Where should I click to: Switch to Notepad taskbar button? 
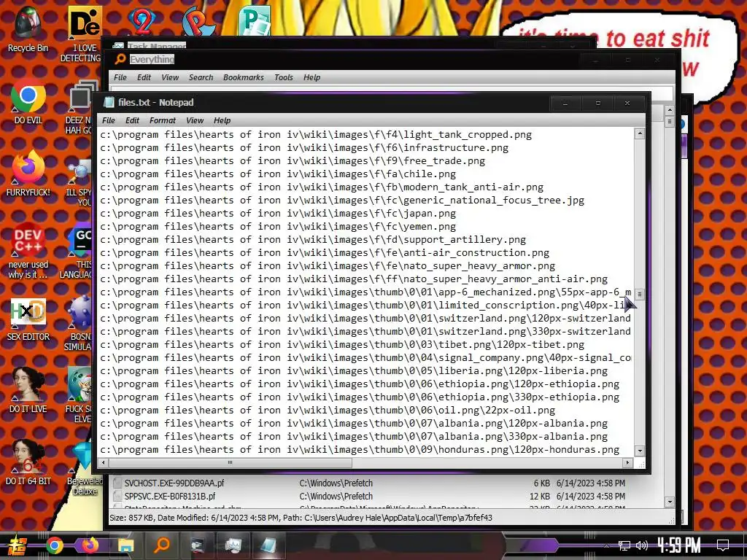[x=268, y=545]
